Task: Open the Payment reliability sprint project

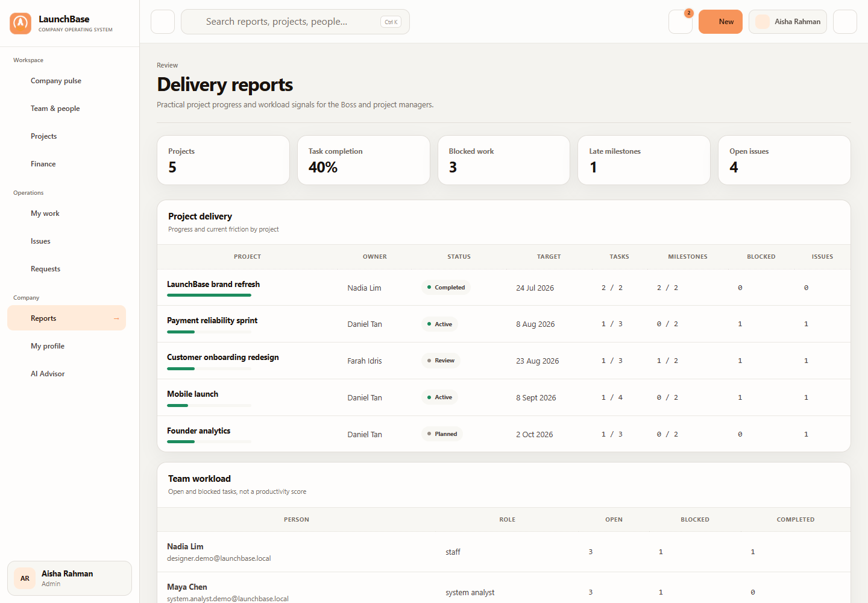Action: pos(212,320)
